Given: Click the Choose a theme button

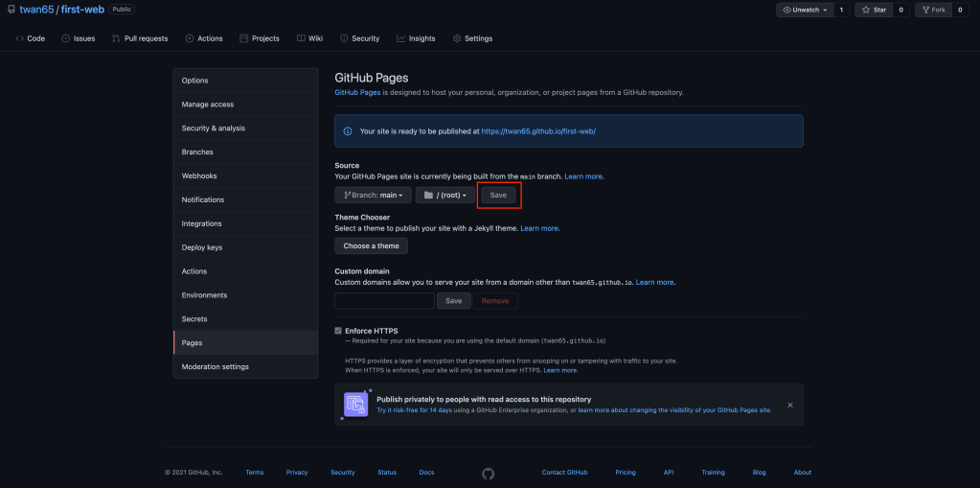Looking at the screenshot, I should (x=371, y=246).
